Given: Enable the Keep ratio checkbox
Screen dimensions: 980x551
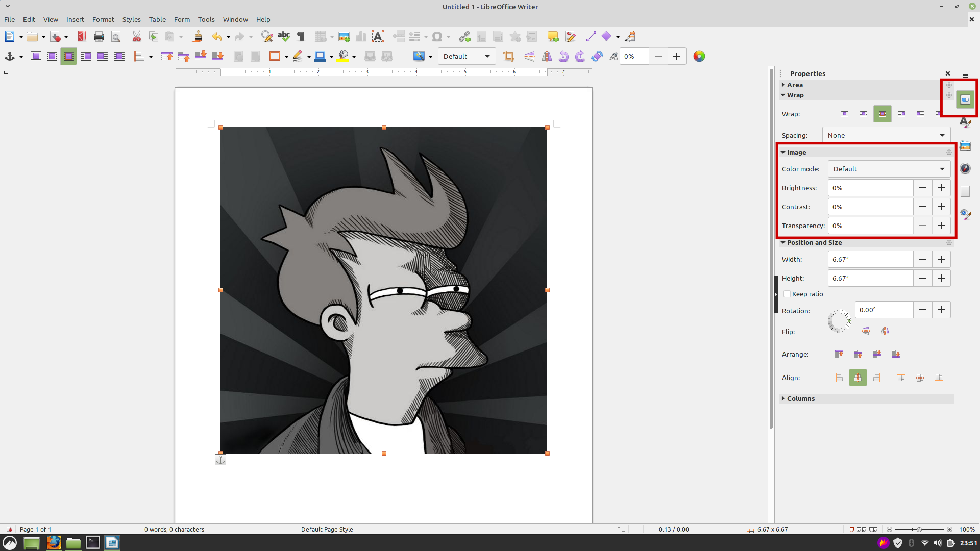Looking at the screenshot, I should coord(787,294).
